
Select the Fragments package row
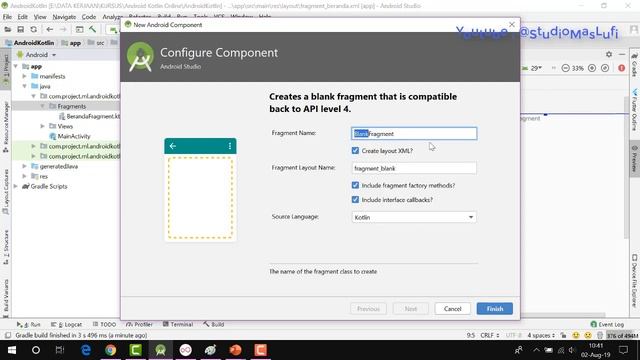pos(66,106)
